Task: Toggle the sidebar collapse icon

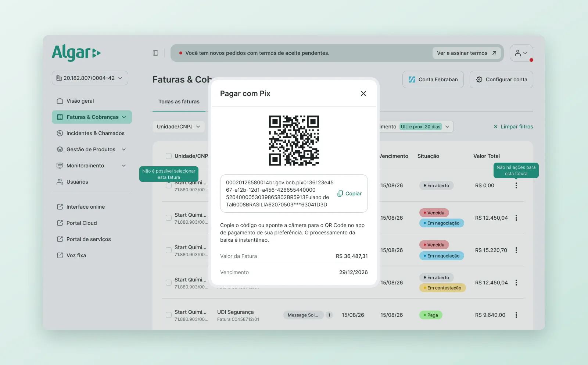Action: [155, 53]
